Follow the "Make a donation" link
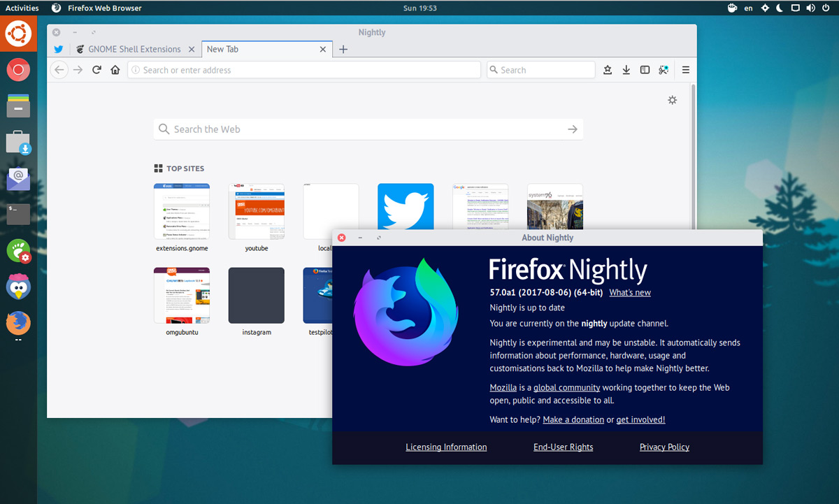This screenshot has height=504, width=839. coord(573,419)
